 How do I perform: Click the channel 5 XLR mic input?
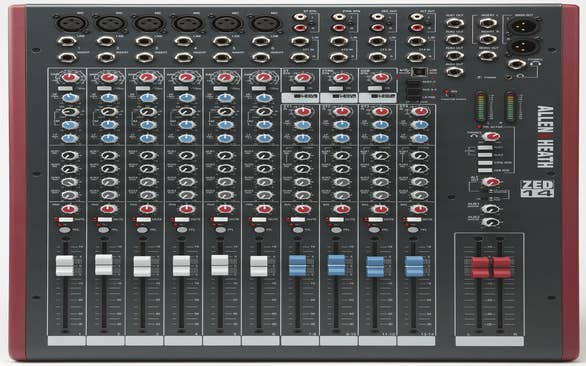[x=227, y=24]
